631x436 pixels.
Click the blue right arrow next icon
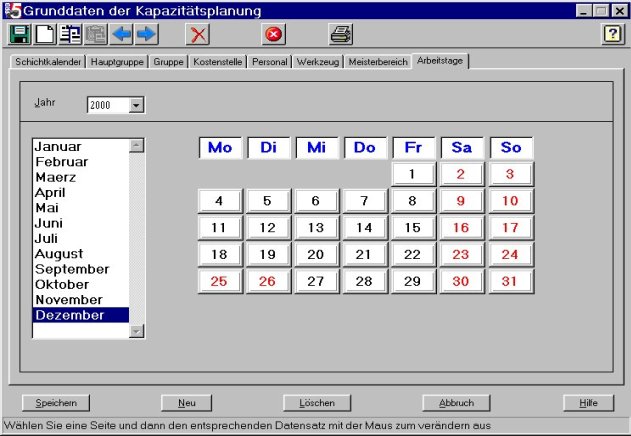point(146,34)
